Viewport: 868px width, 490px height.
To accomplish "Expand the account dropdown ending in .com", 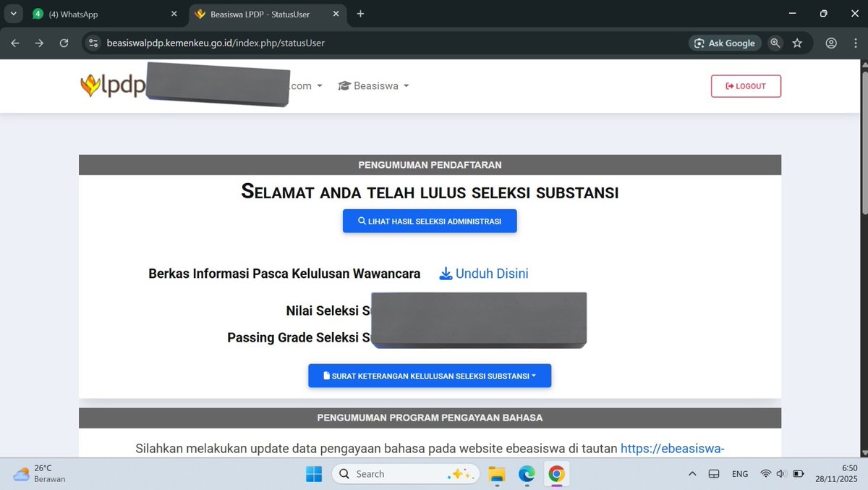I will [x=307, y=85].
